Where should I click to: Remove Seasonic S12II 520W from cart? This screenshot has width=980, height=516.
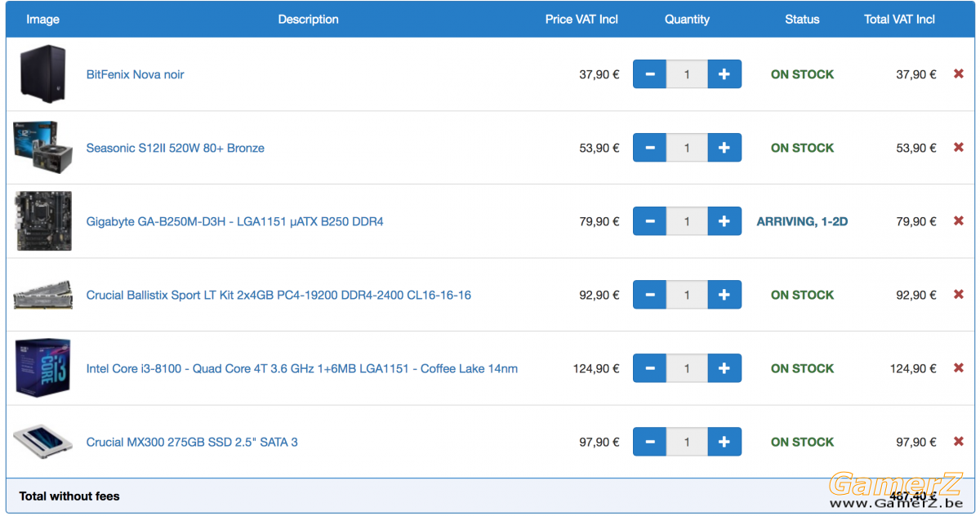click(x=959, y=148)
